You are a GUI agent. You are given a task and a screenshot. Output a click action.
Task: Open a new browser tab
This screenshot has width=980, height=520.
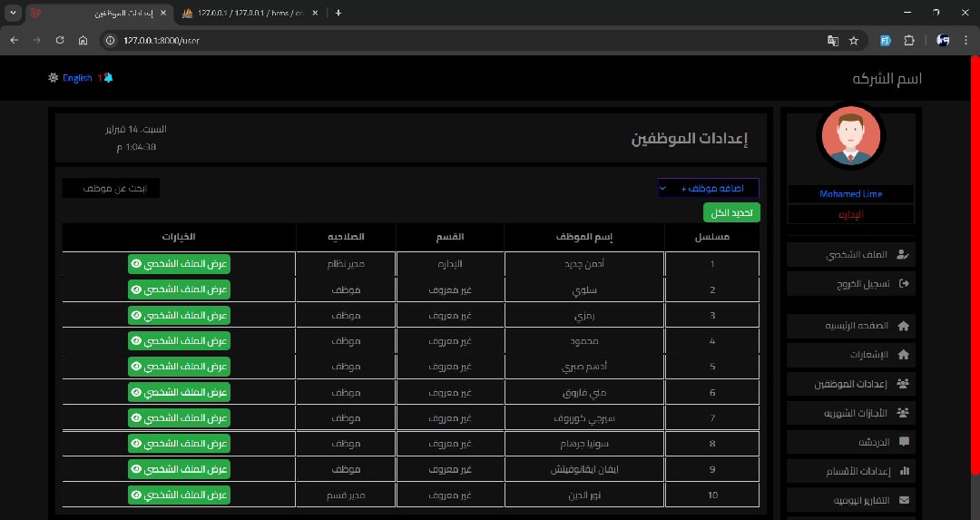(338, 13)
